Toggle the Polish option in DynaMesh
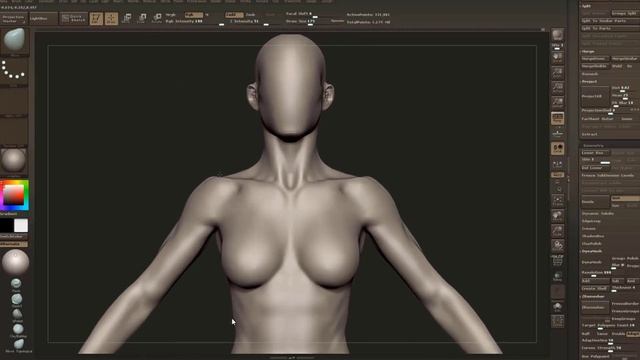 pos(633,259)
